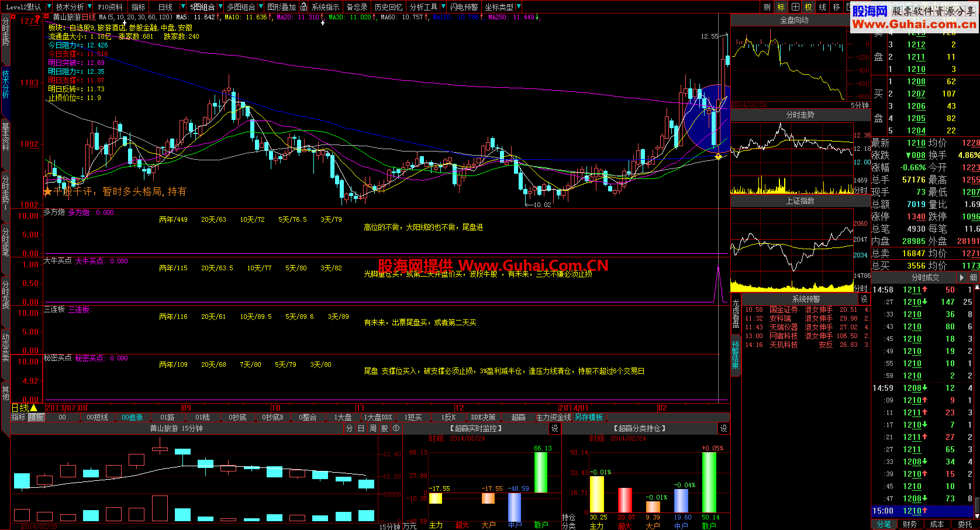Screen dimensions: 980x530
Task: Click the gear icon next to 黄山旅游日线
Action: click(x=47, y=17)
